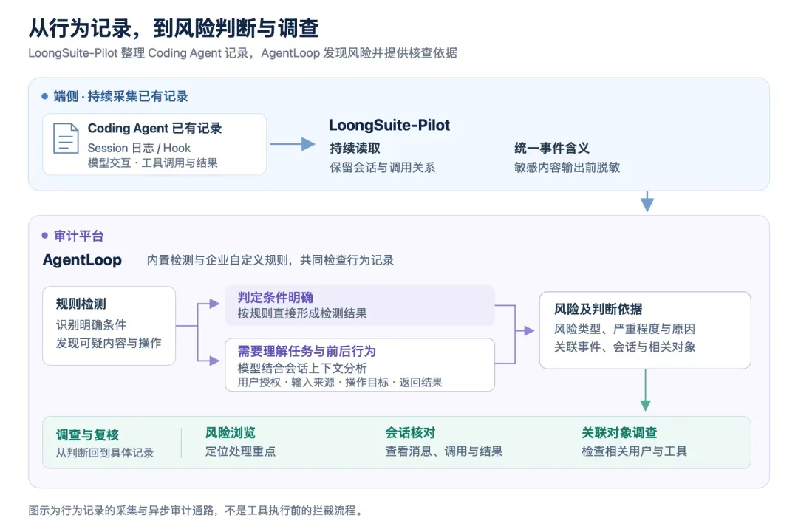Viewport: 798px width, 532px height.
Task: Click the green heading "关联对象调查"
Action: click(x=619, y=433)
